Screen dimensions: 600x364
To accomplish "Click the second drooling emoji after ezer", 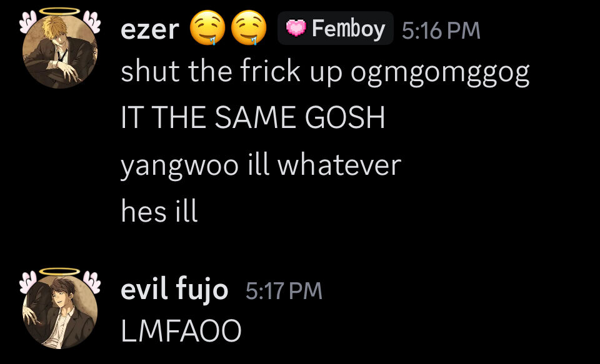I will point(249,27).
